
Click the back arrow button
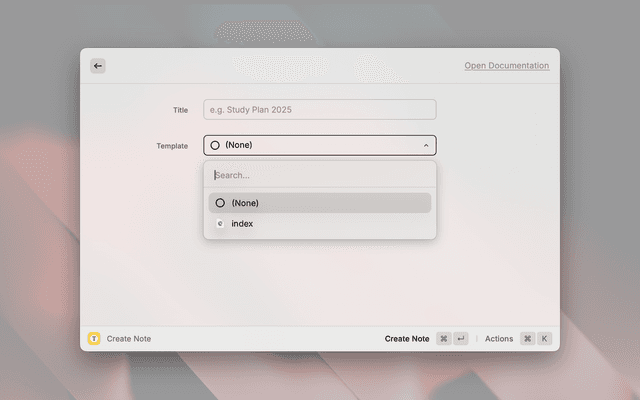pos(98,66)
